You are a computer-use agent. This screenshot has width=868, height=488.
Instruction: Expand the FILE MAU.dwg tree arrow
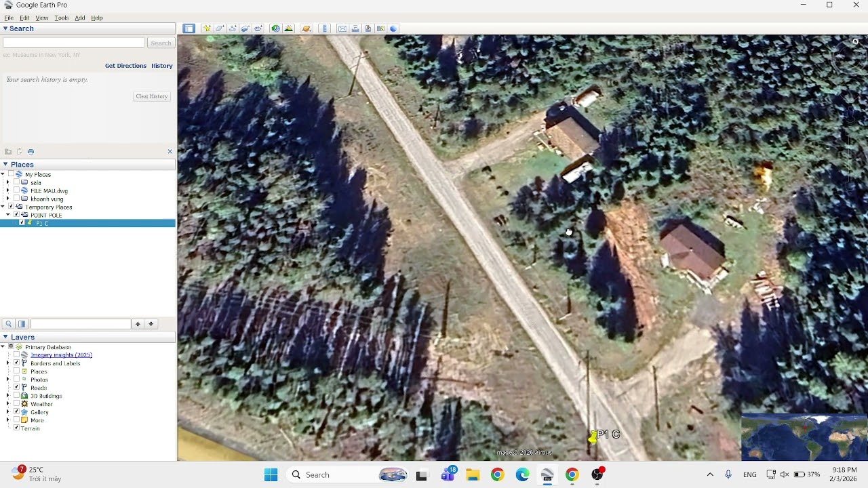click(x=8, y=190)
